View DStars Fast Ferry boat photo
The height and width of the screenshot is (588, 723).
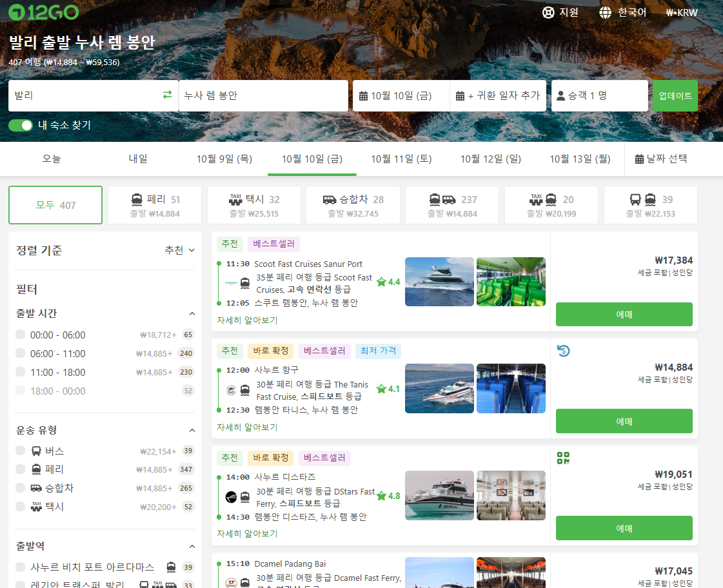439,495
